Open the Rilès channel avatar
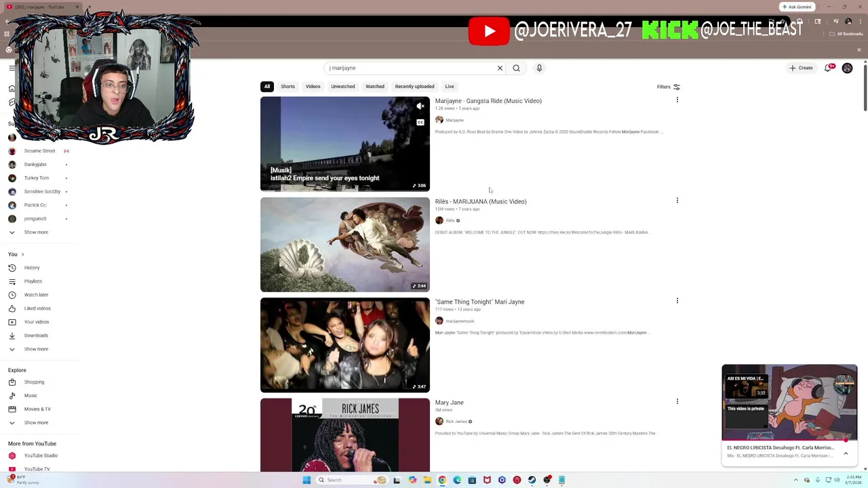Screen dimensions: 868x488 [439, 220]
